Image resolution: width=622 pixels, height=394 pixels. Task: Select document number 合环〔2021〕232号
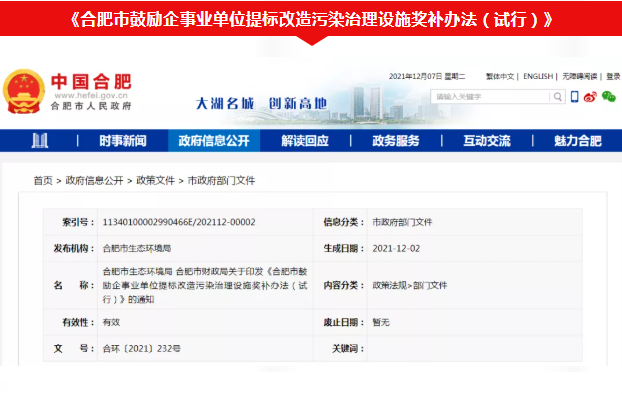coord(142,348)
